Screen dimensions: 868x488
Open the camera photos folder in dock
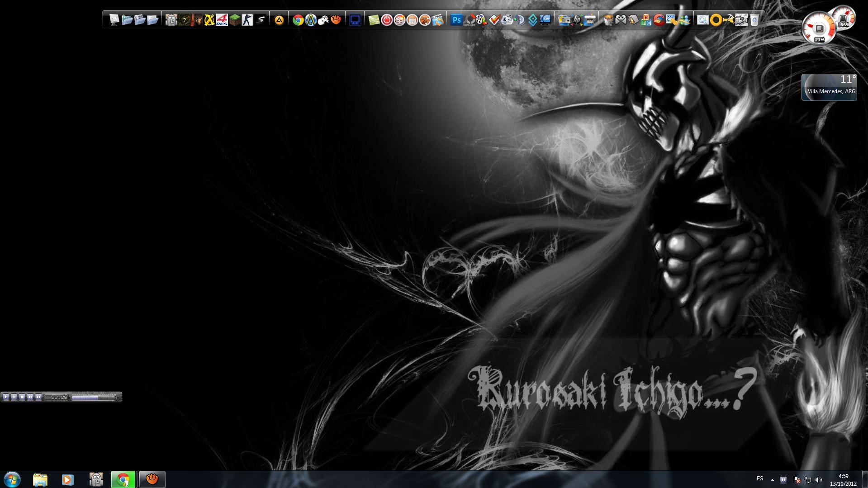pyautogui.click(x=564, y=20)
